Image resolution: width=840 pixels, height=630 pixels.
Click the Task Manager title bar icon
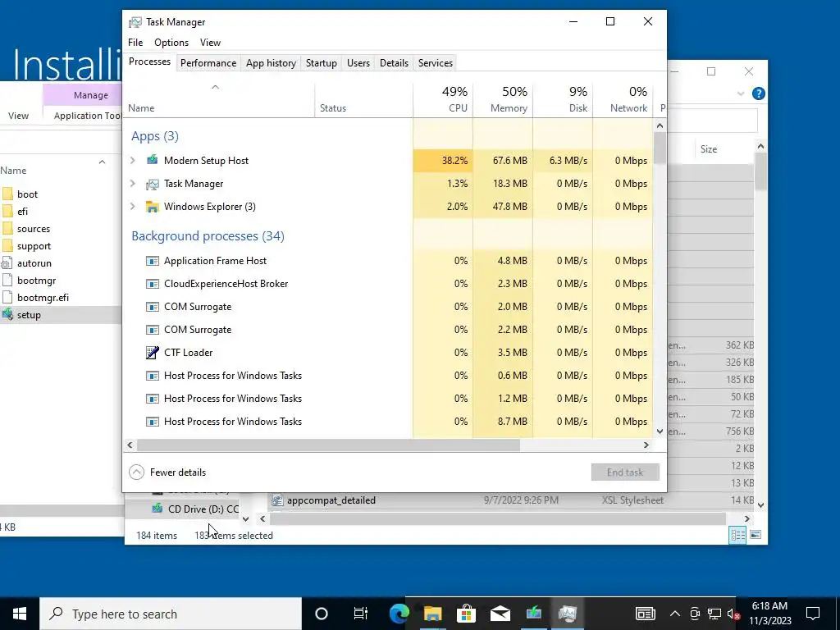(x=135, y=22)
